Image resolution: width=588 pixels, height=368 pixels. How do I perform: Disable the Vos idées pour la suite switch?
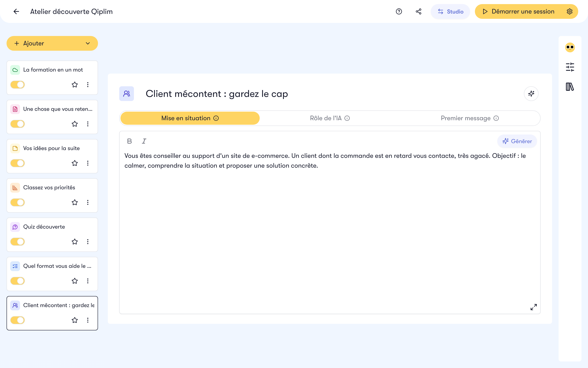(x=18, y=163)
